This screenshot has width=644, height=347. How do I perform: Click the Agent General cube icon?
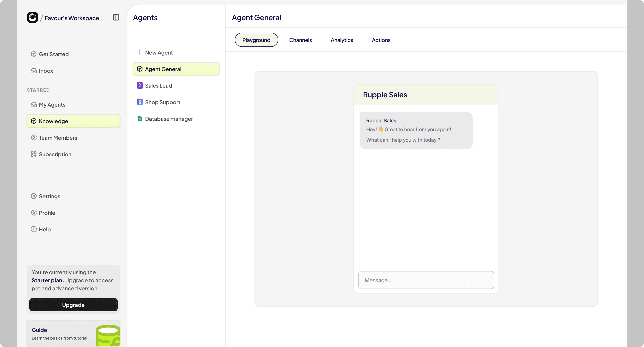point(140,69)
